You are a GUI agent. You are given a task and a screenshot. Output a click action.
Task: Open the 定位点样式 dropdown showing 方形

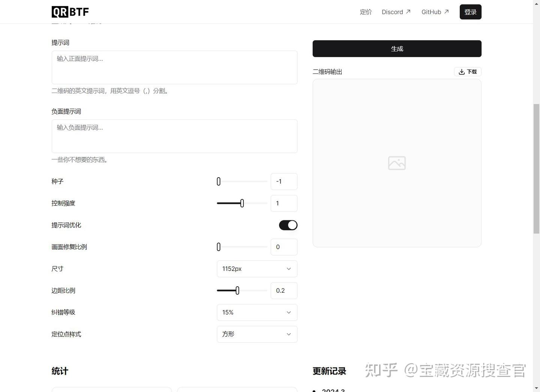[x=257, y=334]
